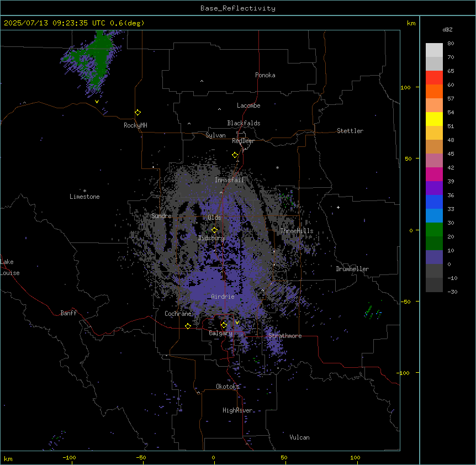The image size is (476, 465).
Task: Select the HighRiver label
Action: coord(237,410)
